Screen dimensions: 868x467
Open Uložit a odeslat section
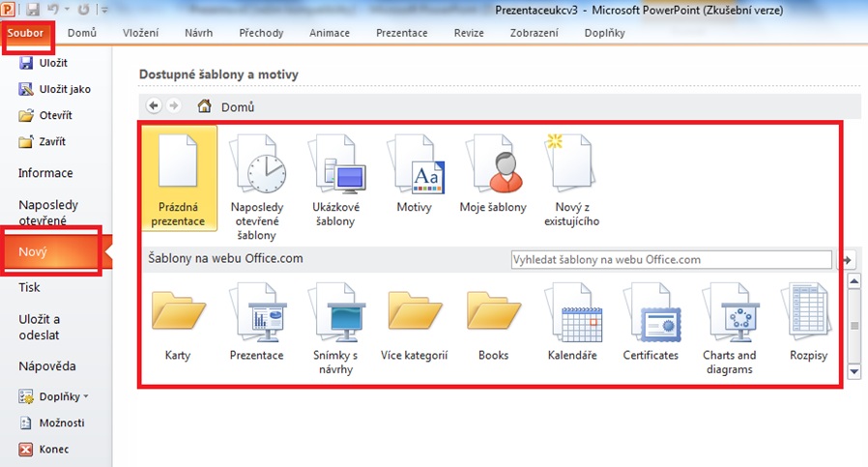click(40, 327)
